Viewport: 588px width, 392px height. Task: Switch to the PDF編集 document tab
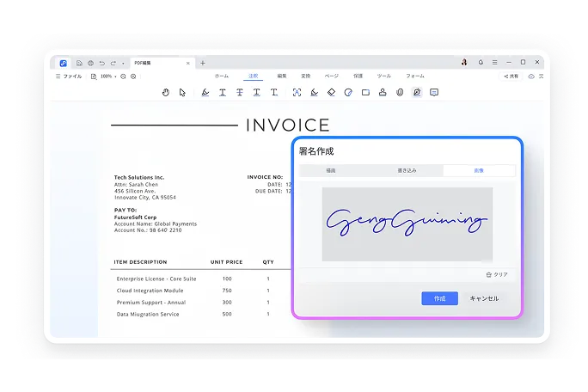pos(162,63)
